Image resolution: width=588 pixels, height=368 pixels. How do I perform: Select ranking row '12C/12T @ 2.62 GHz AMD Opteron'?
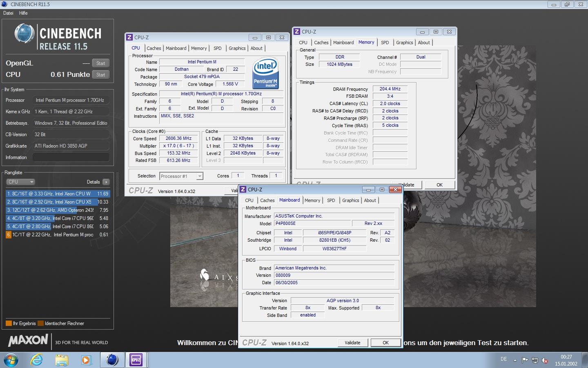[58, 210]
